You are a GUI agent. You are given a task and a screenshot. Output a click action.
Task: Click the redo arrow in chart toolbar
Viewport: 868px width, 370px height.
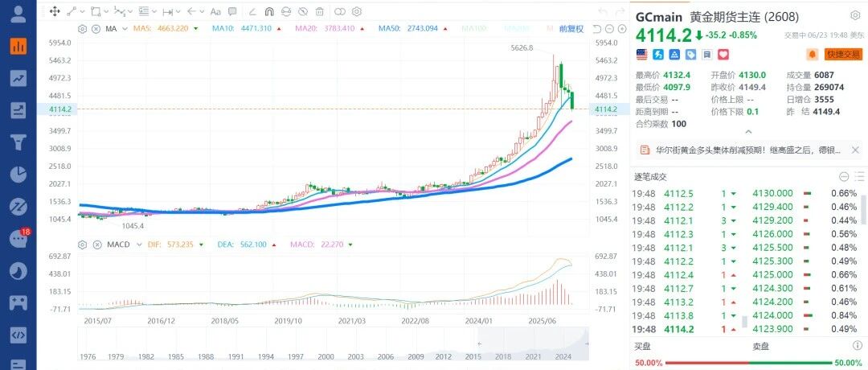click(x=620, y=11)
